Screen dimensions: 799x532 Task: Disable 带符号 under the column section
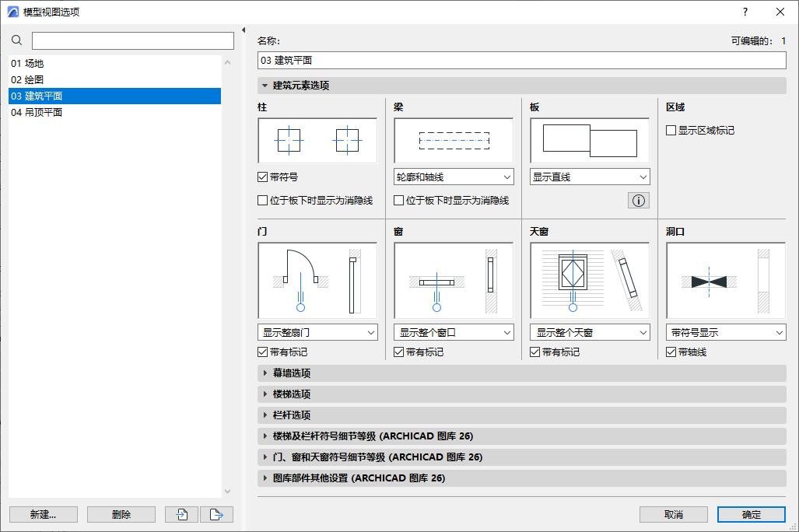tap(262, 177)
